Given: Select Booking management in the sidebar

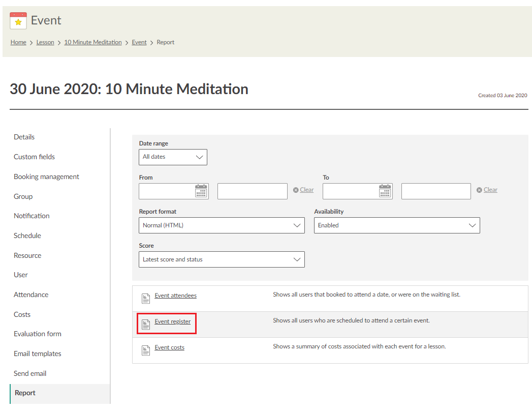Looking at the screenshot, I should (x=46, y=177).
